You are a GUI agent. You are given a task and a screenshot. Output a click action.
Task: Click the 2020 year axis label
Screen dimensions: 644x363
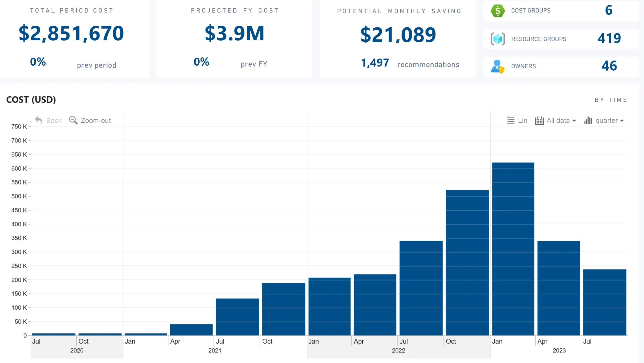point(77,350)
